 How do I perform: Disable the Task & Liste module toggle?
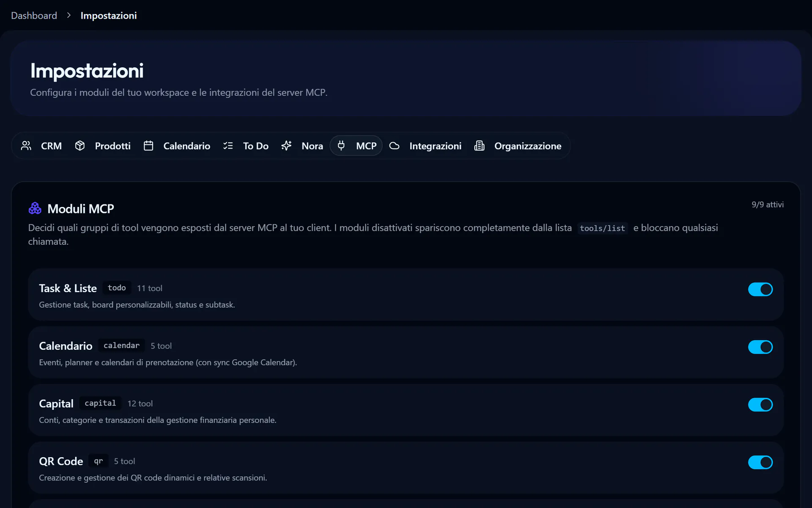coord(760,290)
